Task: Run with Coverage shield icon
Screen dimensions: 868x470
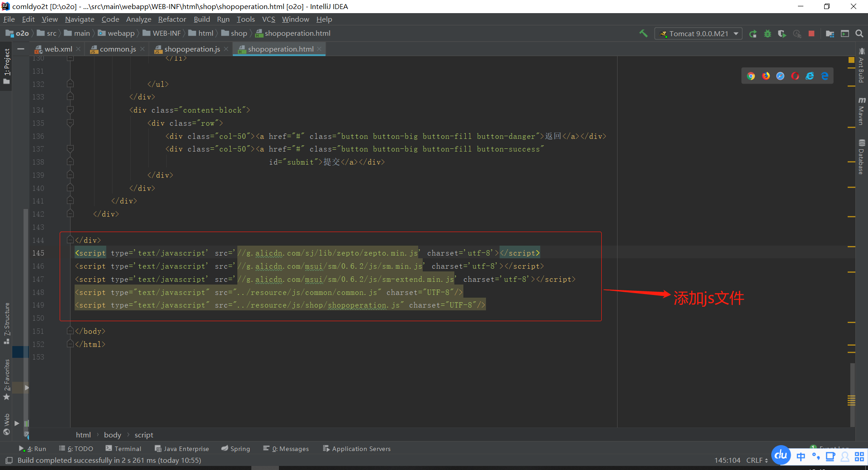Action: click(782, 33)
